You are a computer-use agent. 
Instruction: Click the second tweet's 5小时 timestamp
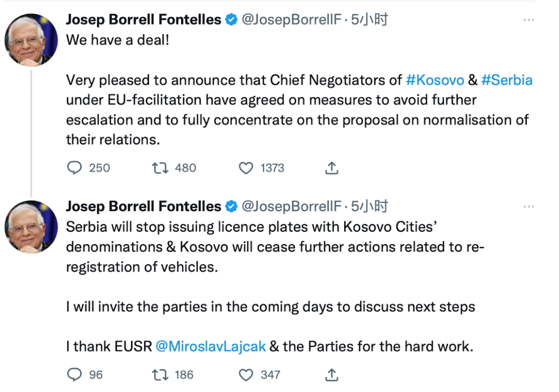[x=370, y=206]
